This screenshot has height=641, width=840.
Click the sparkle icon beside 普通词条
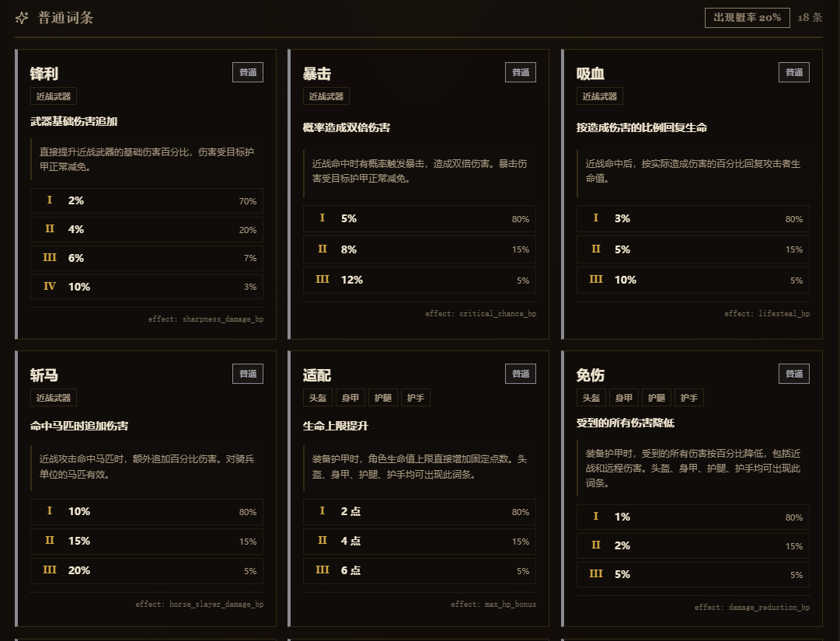[x=22, y=18]
